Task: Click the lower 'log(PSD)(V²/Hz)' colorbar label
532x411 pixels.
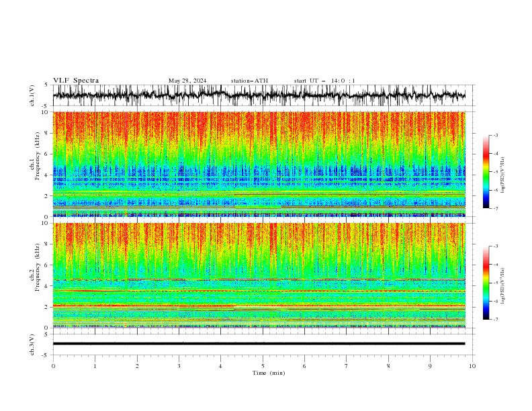Action: click(503, 286)
